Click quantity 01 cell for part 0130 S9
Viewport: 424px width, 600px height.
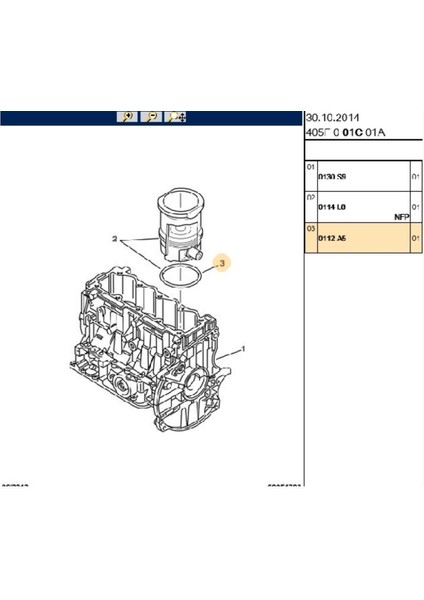(416, 176)
